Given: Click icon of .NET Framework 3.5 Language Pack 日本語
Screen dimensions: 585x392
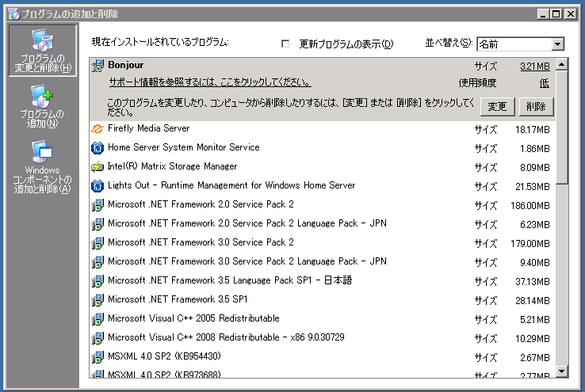Looking at the screenshot, I should click(x=97, y=281).
